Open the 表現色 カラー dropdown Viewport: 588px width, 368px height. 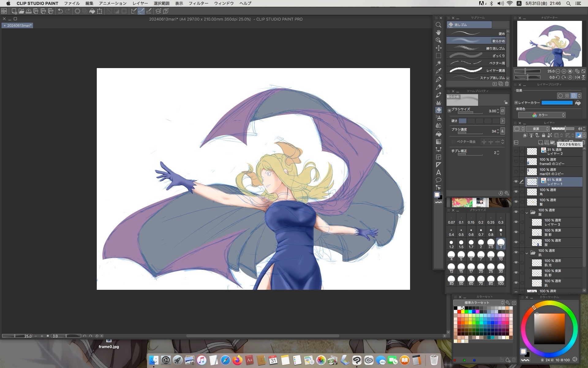541,115
